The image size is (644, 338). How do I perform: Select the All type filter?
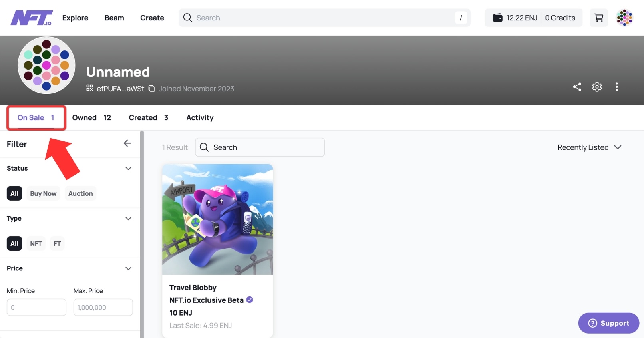pos(14,243)
